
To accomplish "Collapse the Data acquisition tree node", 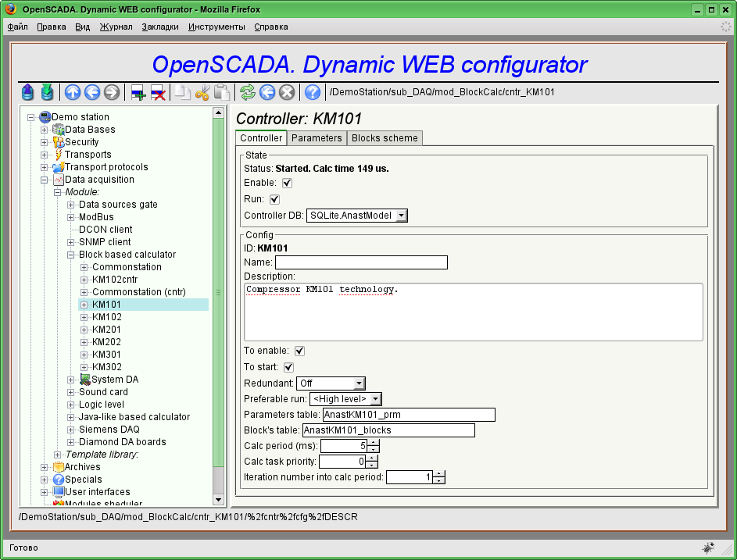I will (x=44, y=180).
